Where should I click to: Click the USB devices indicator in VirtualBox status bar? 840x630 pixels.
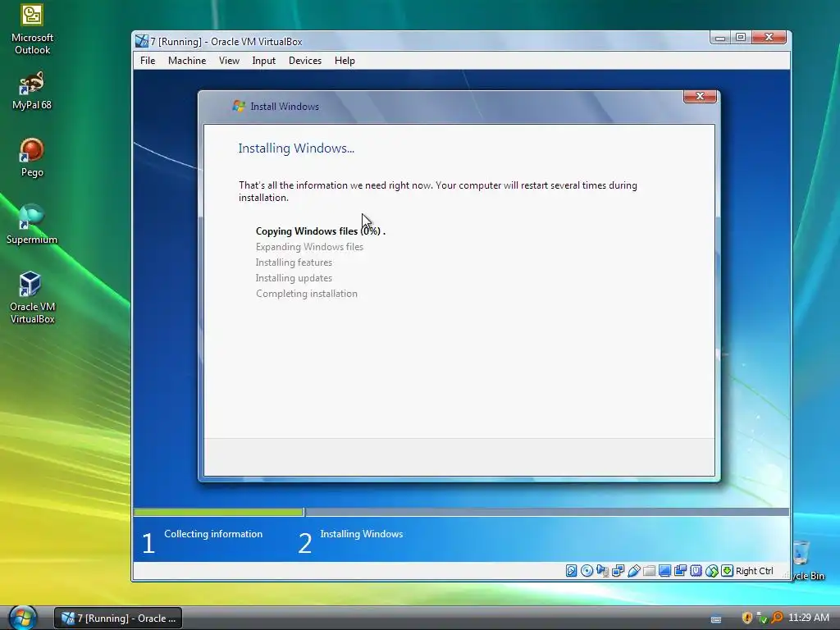634,571
